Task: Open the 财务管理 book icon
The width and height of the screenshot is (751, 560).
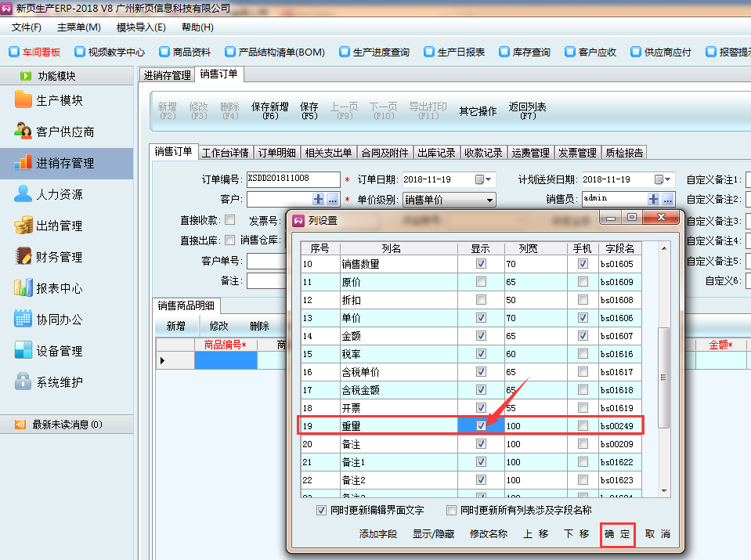Action: [x=23, y=257]
